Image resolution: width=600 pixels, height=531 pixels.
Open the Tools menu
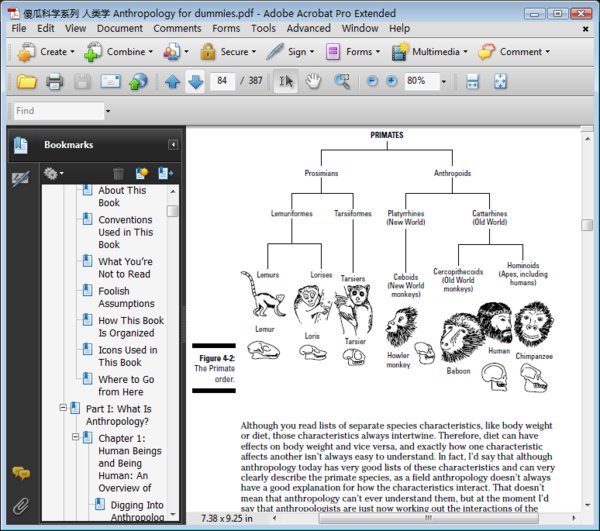click(x=263, y=28)
